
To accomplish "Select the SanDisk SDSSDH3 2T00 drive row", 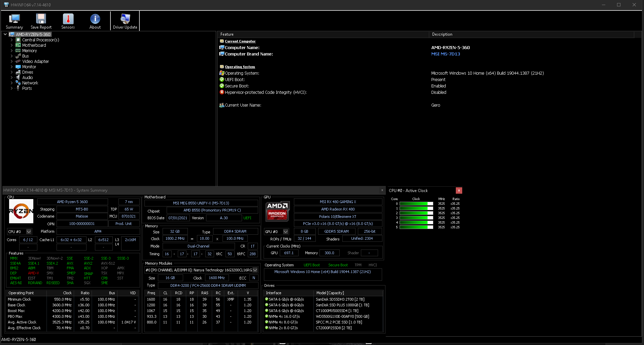I will [x=323, y=299].
